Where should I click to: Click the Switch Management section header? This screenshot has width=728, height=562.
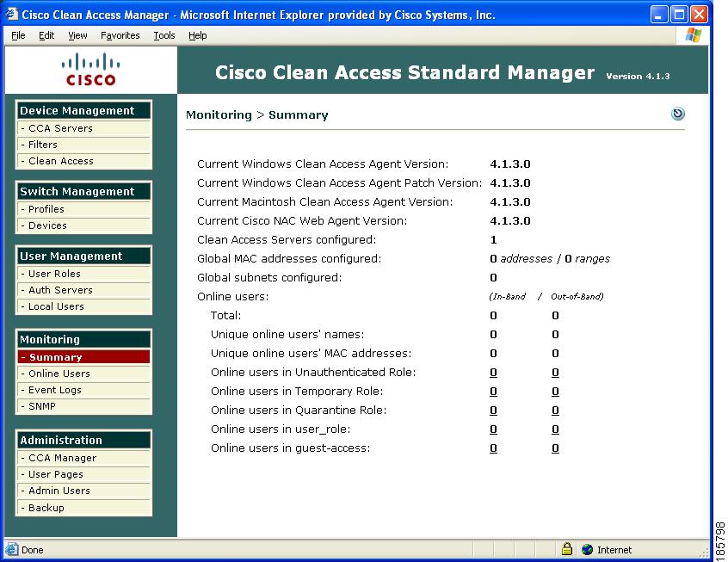coord(83,191)
